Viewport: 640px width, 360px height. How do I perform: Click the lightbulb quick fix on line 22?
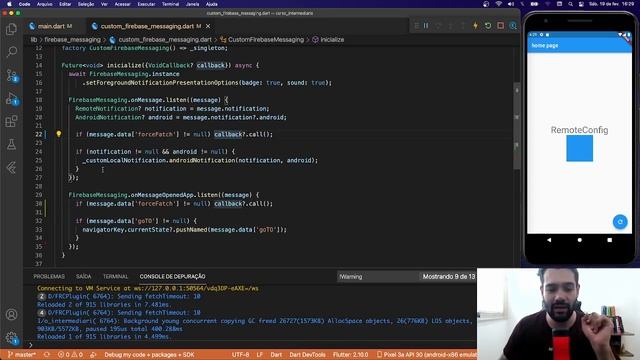coord(59,134)
